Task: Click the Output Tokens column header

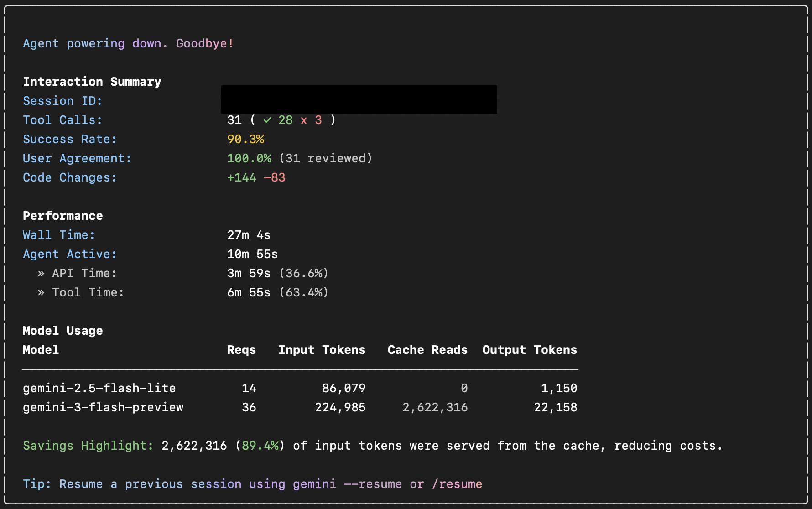Action: coord(529,350)
